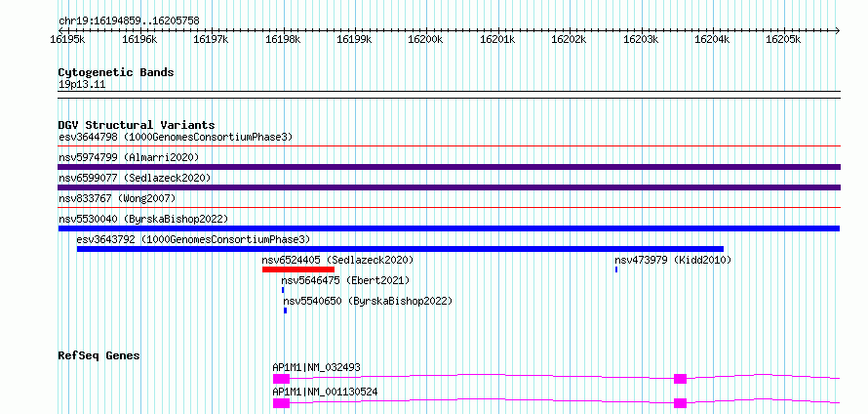Click the 16198k ruler tick label
Screen dimensions: 868x414
point(283,39)
